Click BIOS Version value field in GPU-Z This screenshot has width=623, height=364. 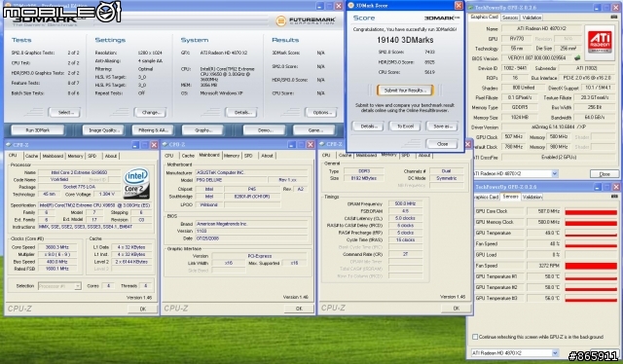coord(537,58)
